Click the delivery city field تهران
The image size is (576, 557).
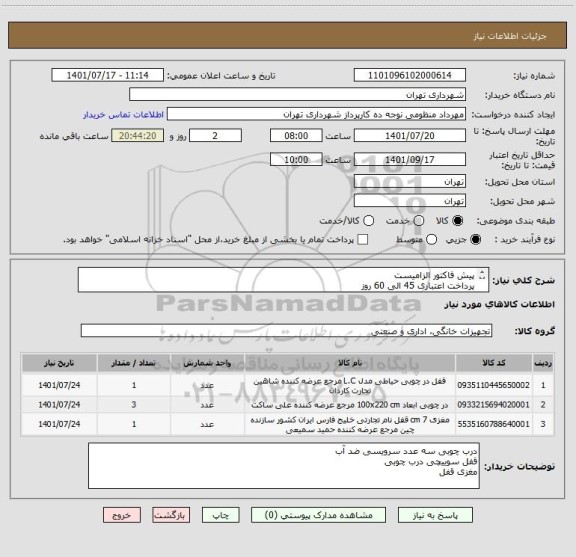pyautogui.click(x=410, y=201)
